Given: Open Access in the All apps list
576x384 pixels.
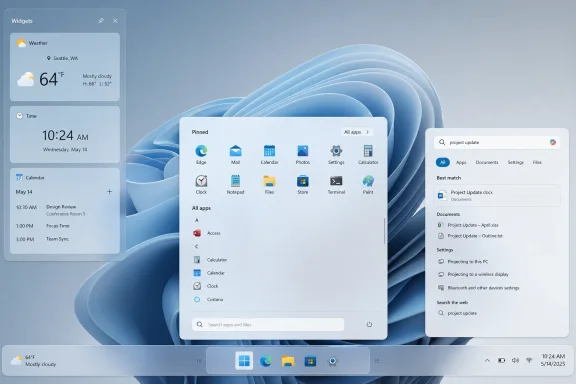Looking at the screenshot, I should (207, 233).
